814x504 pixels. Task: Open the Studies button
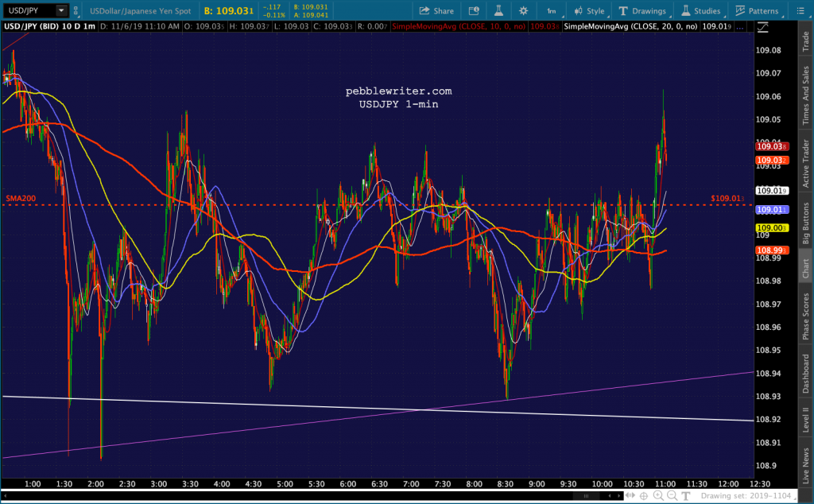click(701, 10)
